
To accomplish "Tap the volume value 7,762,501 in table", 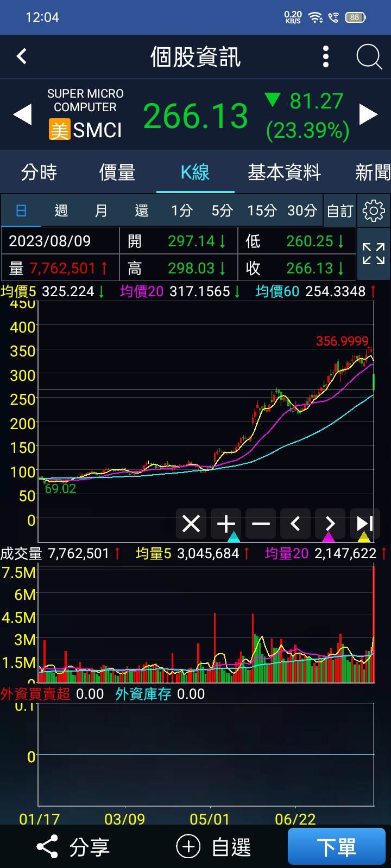I will pos(62,268).
